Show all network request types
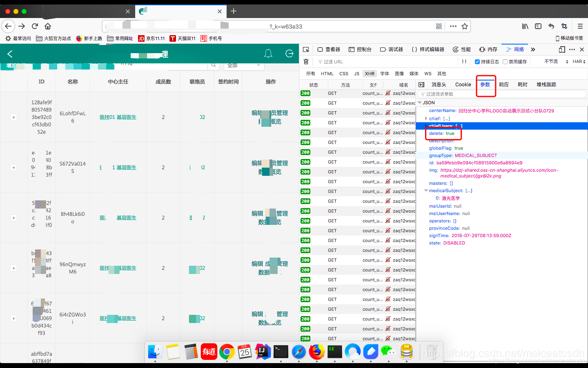 [x=311, y=74]
